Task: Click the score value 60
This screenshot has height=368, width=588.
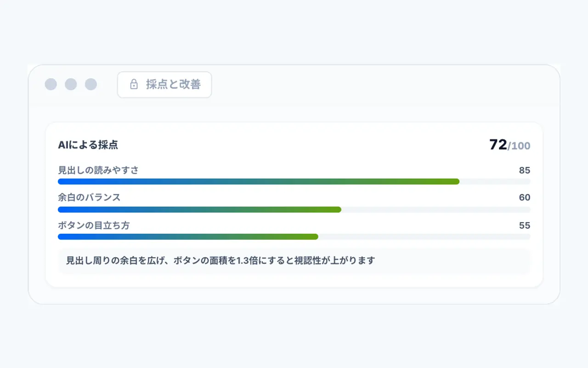Action: coord(525,197)
